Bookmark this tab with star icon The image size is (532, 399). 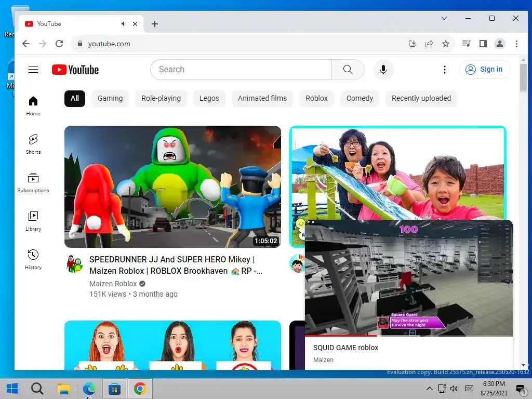click(x=445, y=44)
